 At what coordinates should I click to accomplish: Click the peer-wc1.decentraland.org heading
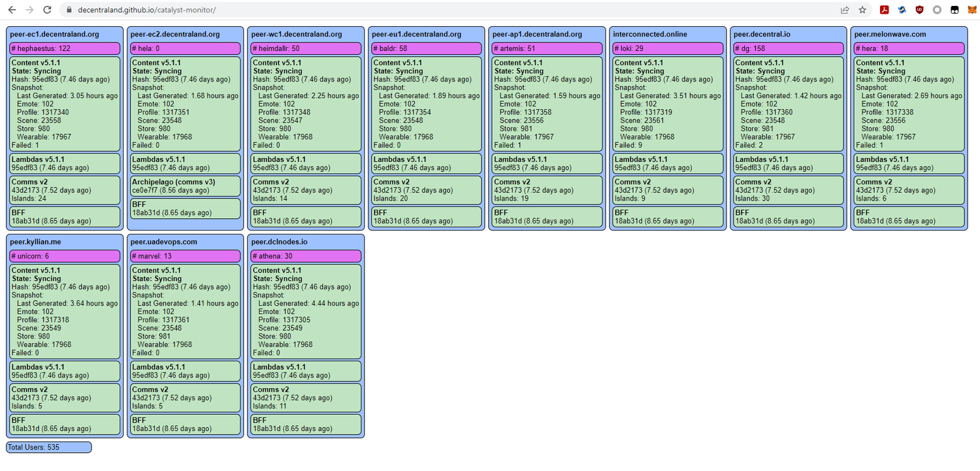point(297,35)
